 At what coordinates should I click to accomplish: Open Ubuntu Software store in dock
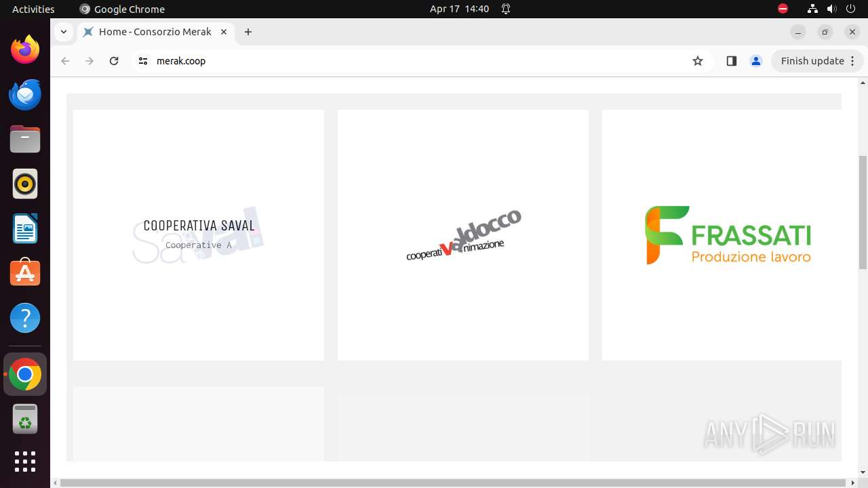coord(25,273)
